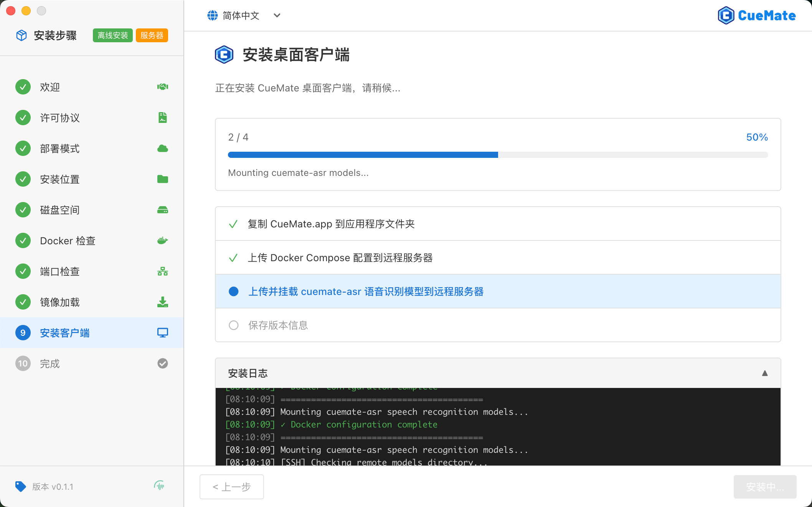Click the 安装中 button at bottom right

click(765, 487)
